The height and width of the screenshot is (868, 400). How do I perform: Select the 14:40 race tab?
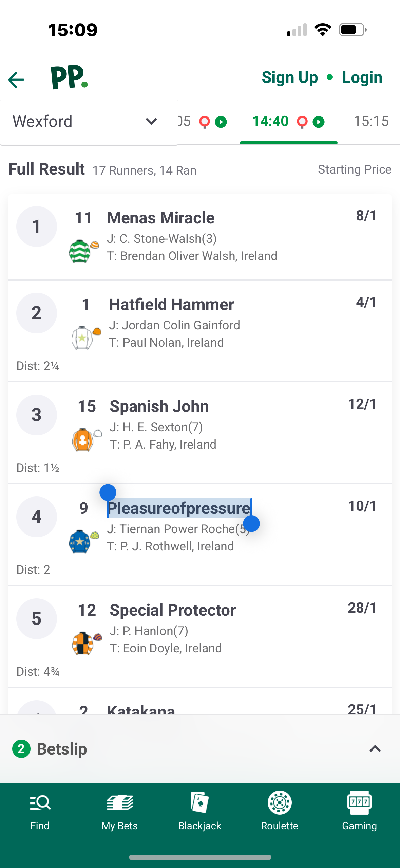(289, 122)
